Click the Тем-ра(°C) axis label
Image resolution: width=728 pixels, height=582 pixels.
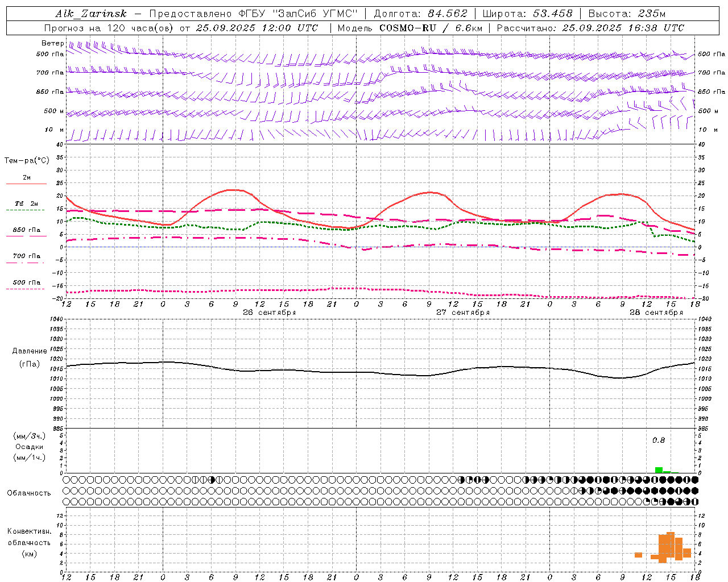(x=27, y=160)
